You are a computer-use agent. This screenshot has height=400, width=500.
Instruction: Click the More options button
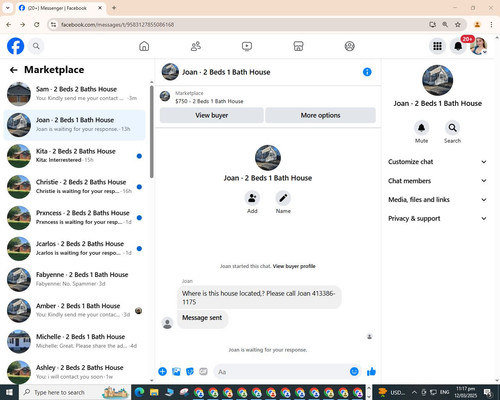[320, 115]
